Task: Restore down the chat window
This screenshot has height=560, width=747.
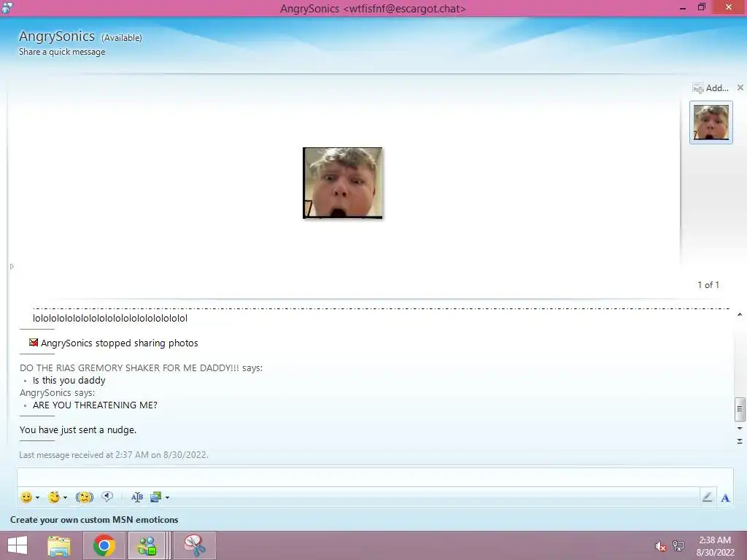Action: pos(702,7)
